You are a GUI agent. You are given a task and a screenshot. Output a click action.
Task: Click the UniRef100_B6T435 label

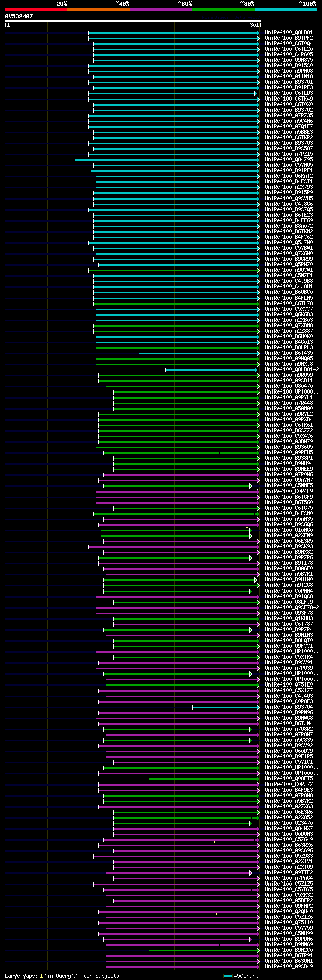(289, 353)
